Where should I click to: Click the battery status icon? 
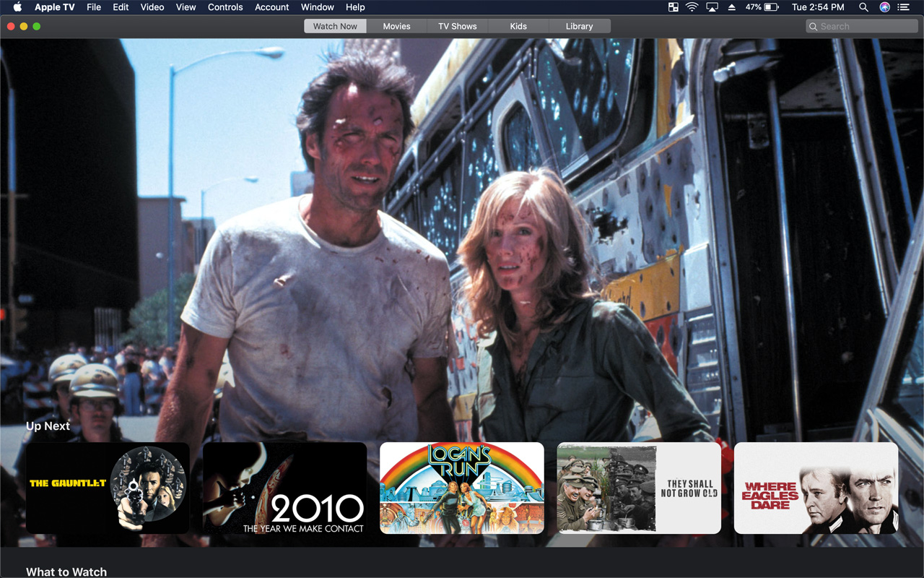pos(772,7)
